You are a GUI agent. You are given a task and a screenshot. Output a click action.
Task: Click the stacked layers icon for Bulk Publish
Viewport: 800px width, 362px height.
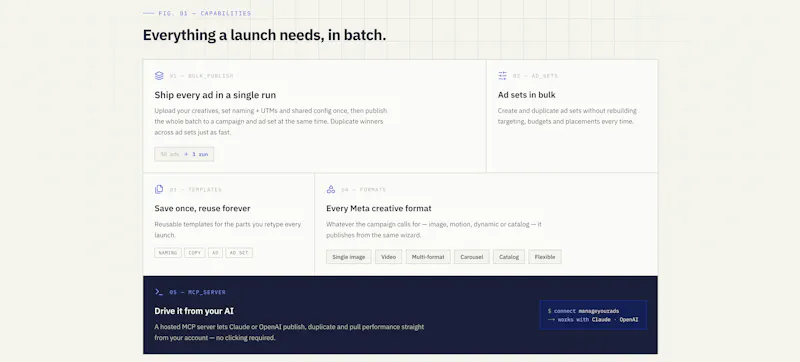coord(159,75)
